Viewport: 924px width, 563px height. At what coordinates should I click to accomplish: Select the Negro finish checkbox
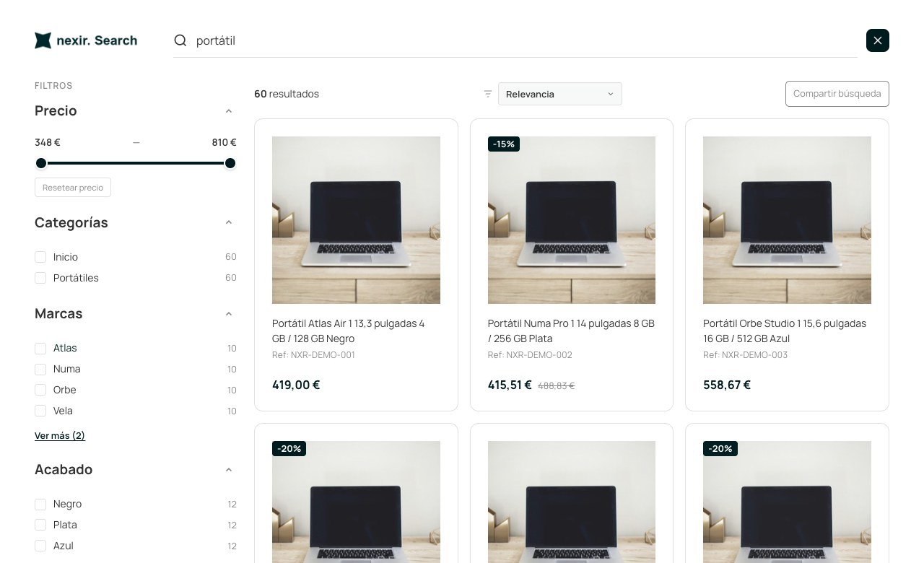[40, 504]
